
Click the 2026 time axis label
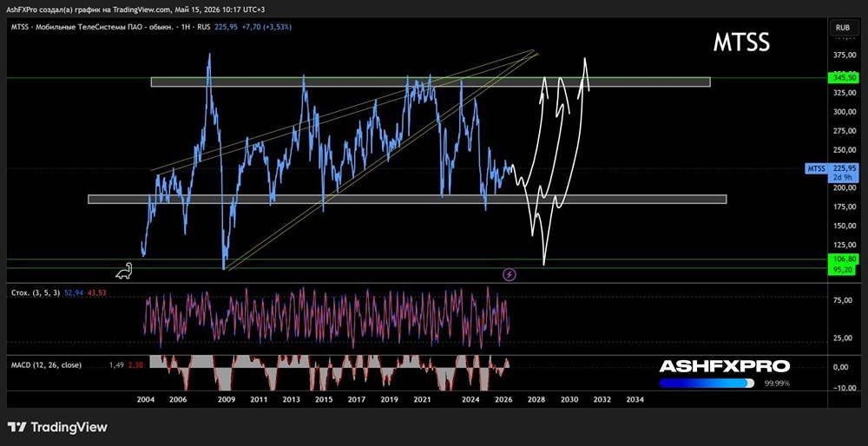pos(503,399)
